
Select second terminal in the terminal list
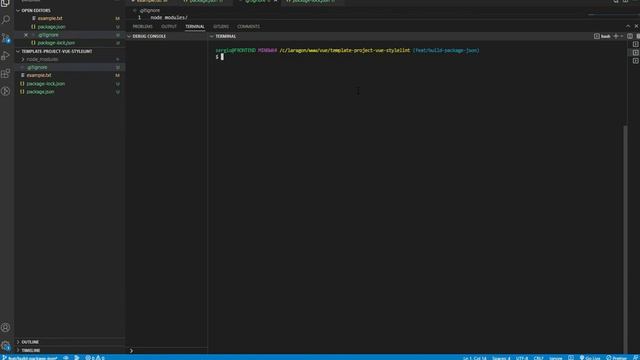point(636,53)
